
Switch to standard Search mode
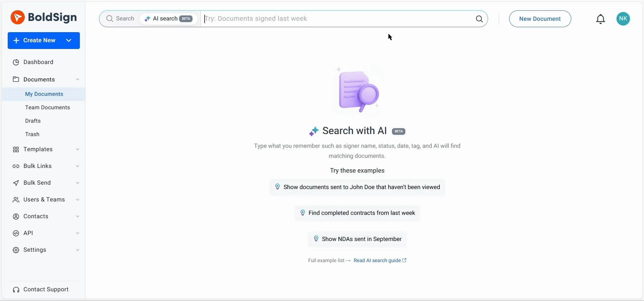pyautogui.click(x=120, y=19)
